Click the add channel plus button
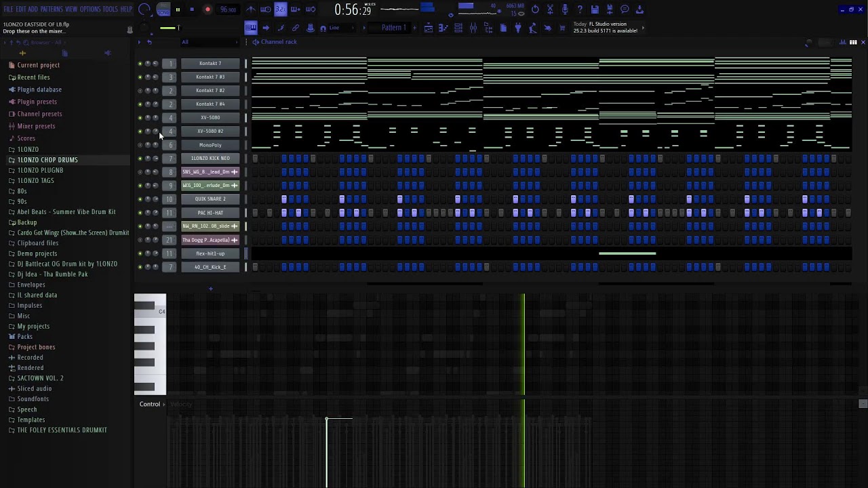The image size is (868, 488). pos(210,289)
